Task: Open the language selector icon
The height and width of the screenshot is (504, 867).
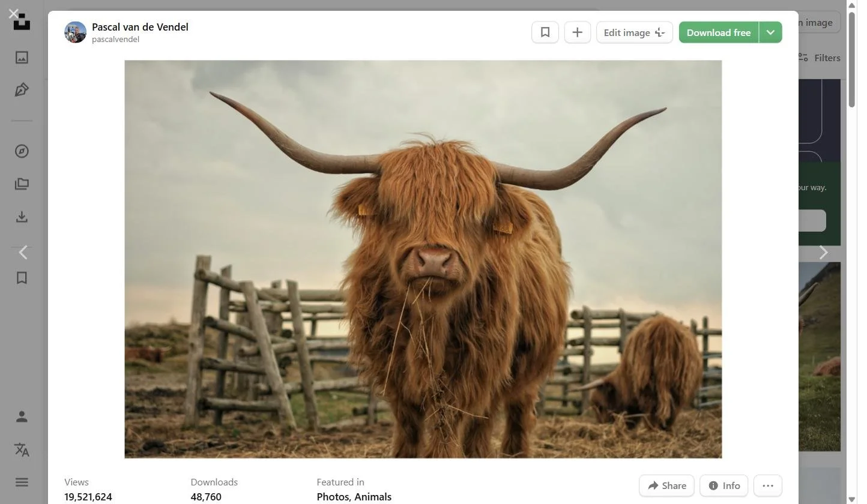Action: click(x=22, y=449)
